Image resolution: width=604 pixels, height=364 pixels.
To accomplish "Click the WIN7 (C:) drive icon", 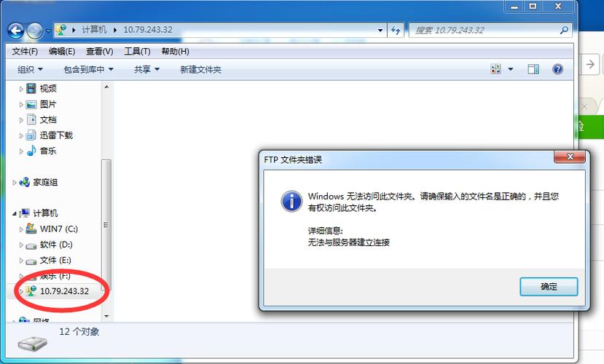I will point(31,229).
